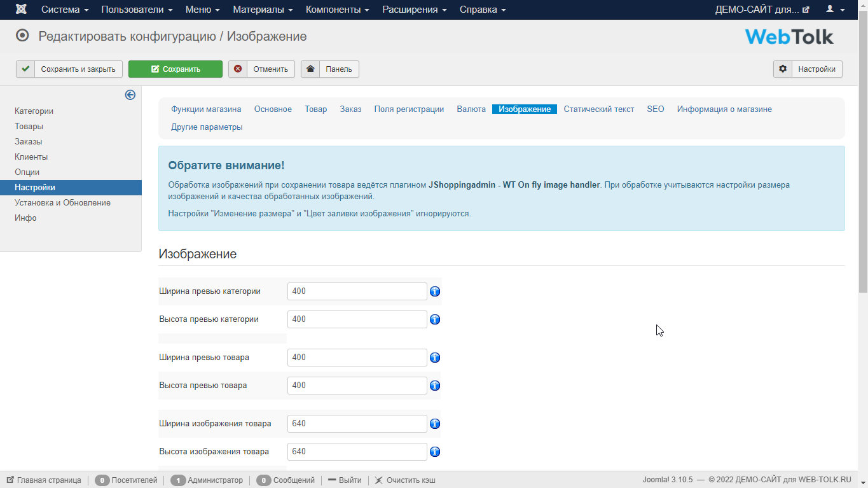868x488 pixels.
Task: Open the Настройки gear button
Action: click(x=808, y=69)
